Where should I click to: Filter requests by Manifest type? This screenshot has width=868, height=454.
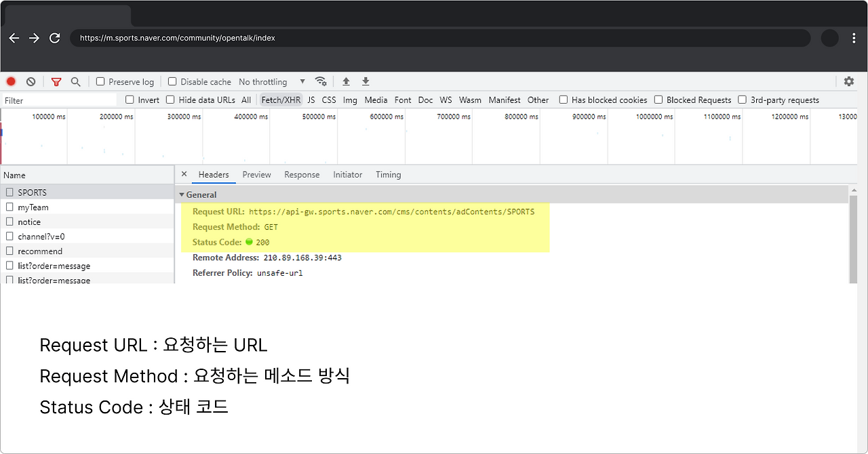pyautogui.click(x=505, y=100)
